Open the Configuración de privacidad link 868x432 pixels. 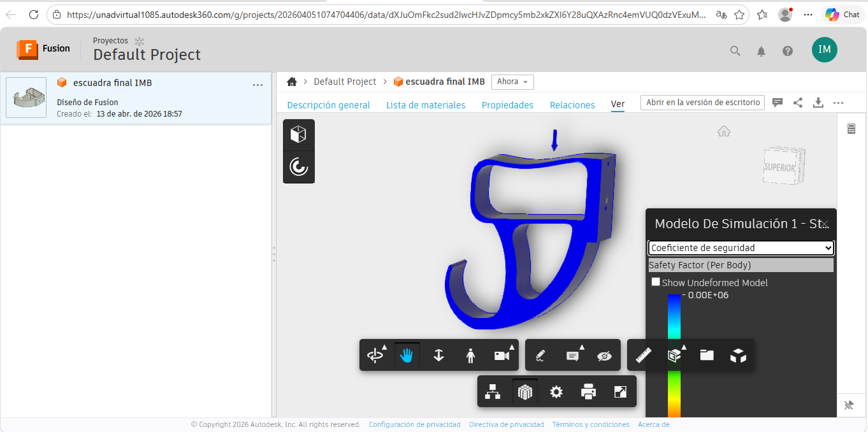(x=414, y=424)
